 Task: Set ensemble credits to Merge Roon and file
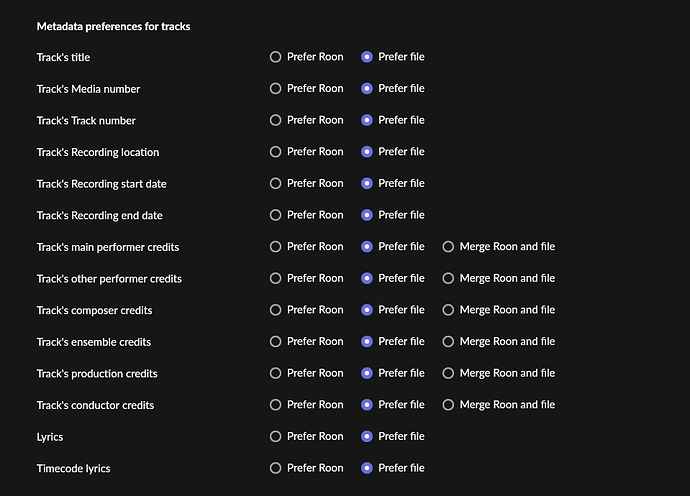click(x=449, y=342)
